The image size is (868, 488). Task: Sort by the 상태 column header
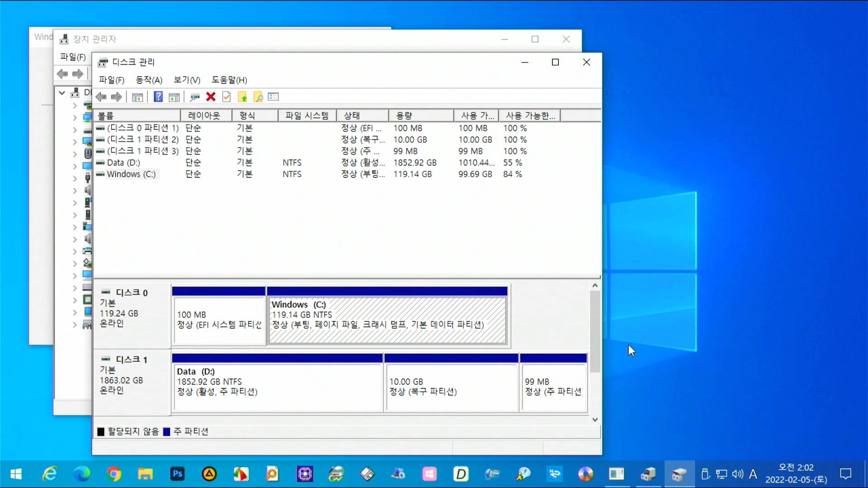[x=362, y=116]
